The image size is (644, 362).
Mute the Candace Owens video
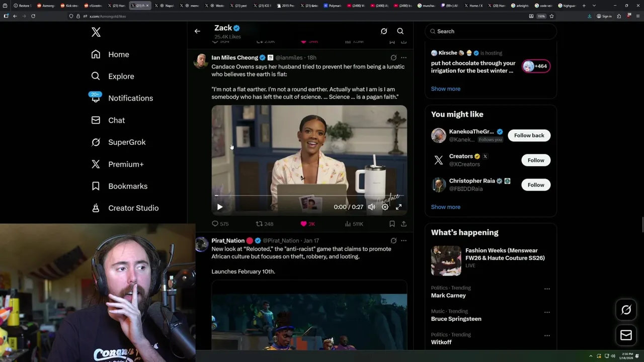[371, 207]
